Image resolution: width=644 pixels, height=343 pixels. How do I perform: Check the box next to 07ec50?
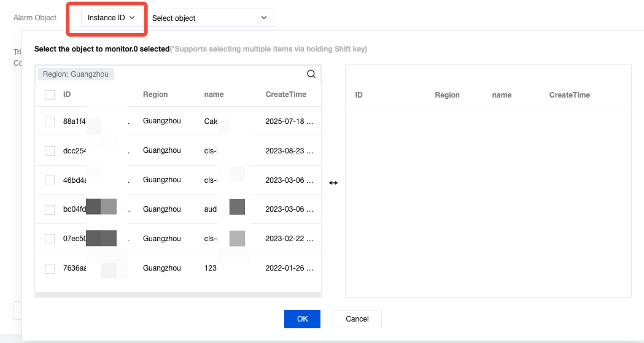click(50, 239)
